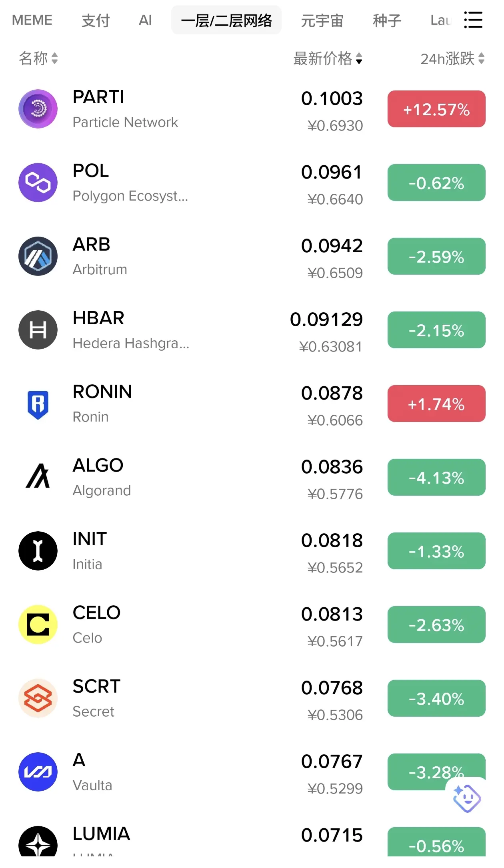Switch to the MEME tab
Screen dimensions: 504x868
pos(32,20)
